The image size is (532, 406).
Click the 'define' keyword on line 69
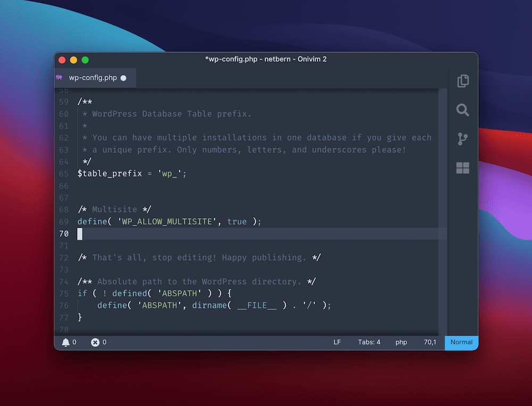tap(92, 222)
